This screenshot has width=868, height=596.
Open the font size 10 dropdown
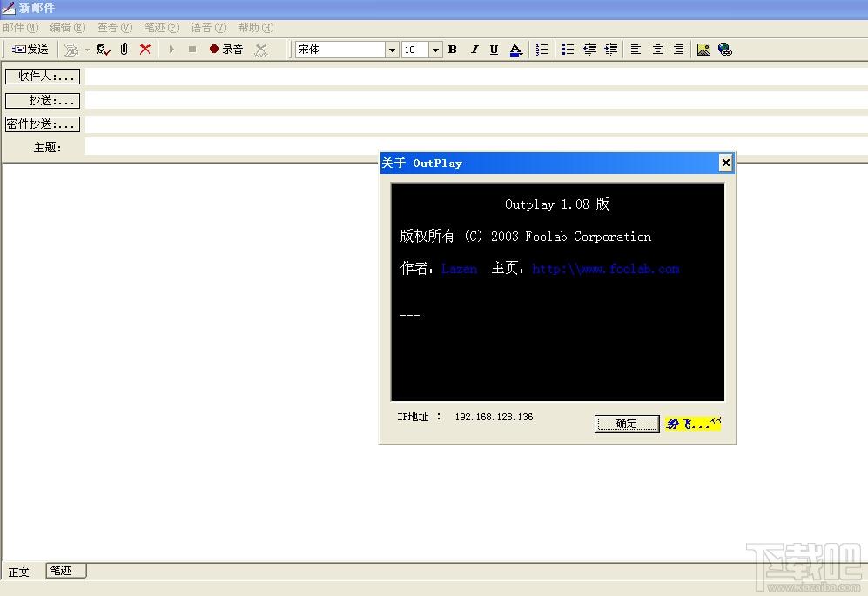(x=435, y=50)
